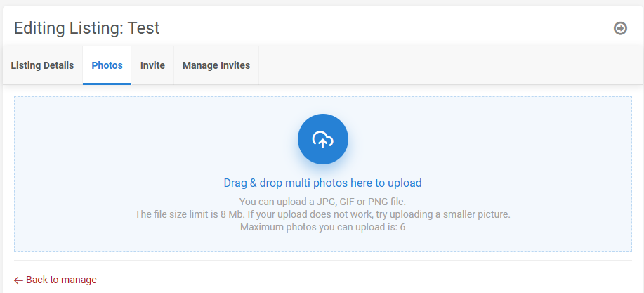Click empty tab bar space after Manage Invites

(449, 65)
